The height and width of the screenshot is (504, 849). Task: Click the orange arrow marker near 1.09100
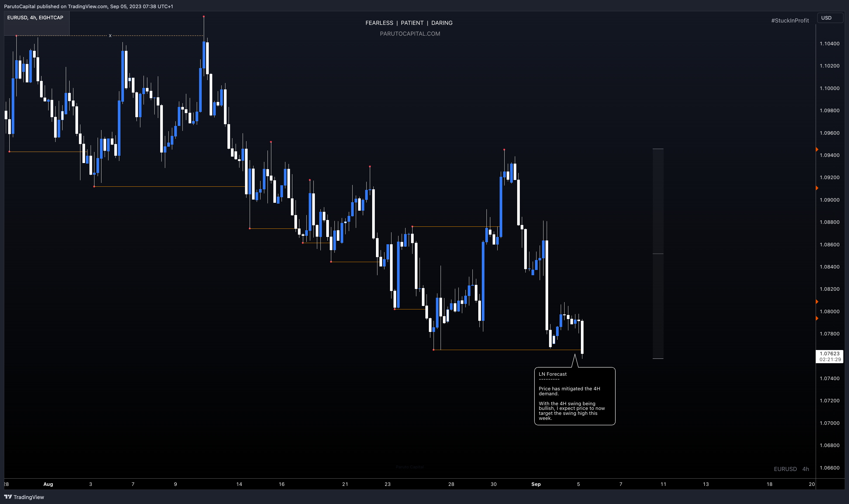817,188
